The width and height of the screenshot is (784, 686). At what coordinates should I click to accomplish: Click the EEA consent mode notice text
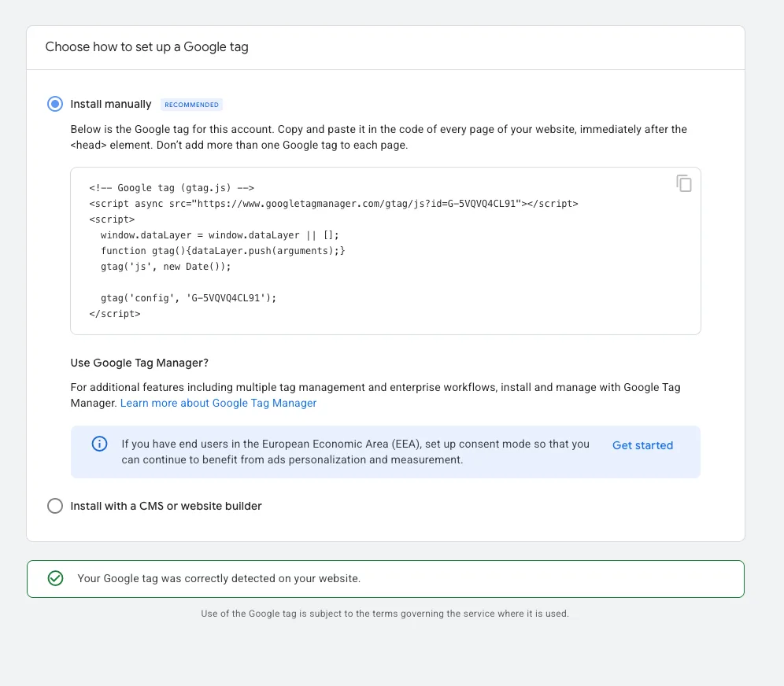355,452
